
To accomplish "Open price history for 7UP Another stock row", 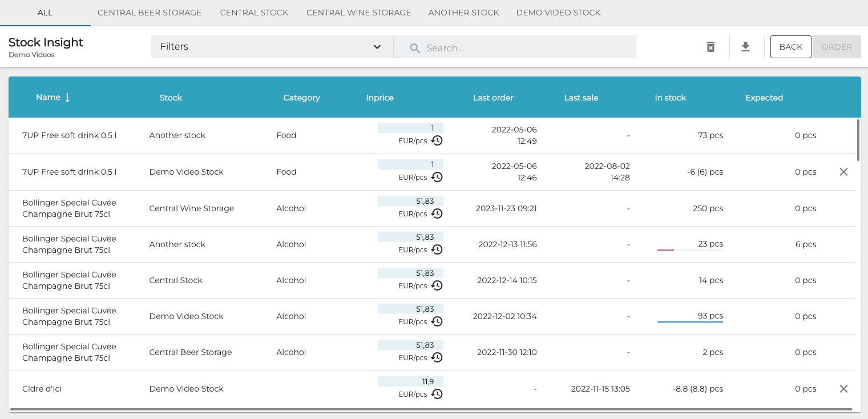I will point(437,140).
